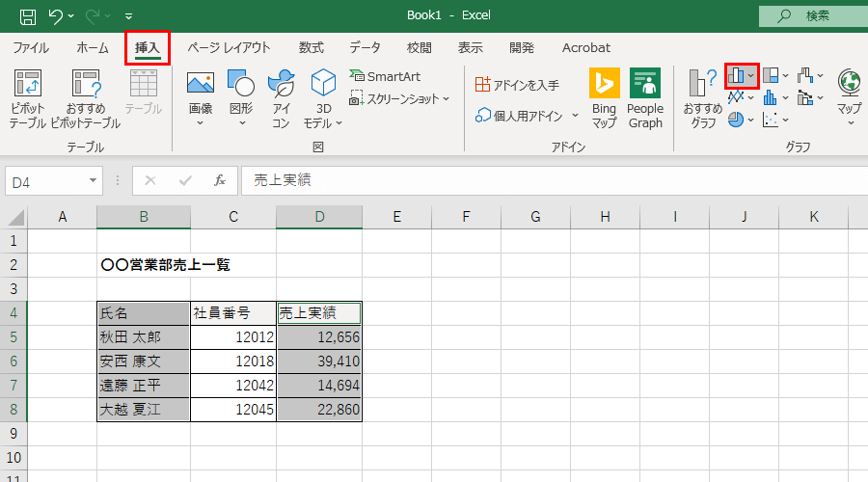Switch to the ホーム tab
Screen dimensions: 868x482
tap(93, 48)
